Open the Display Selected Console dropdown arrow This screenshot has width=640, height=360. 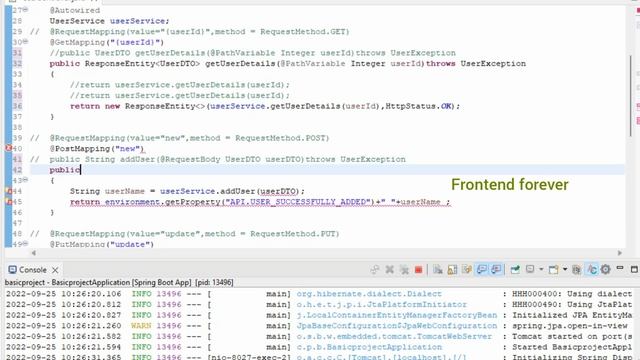tap(541, 269)
